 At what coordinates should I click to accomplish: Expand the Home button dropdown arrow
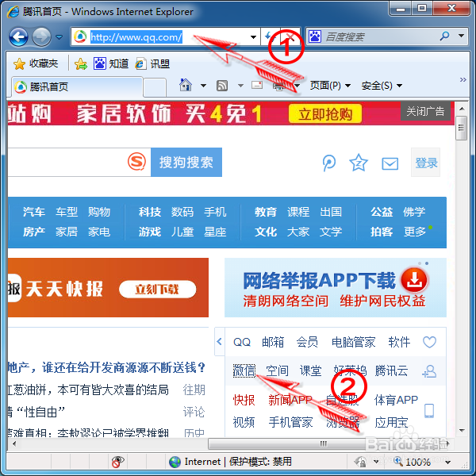coord(203,86)
